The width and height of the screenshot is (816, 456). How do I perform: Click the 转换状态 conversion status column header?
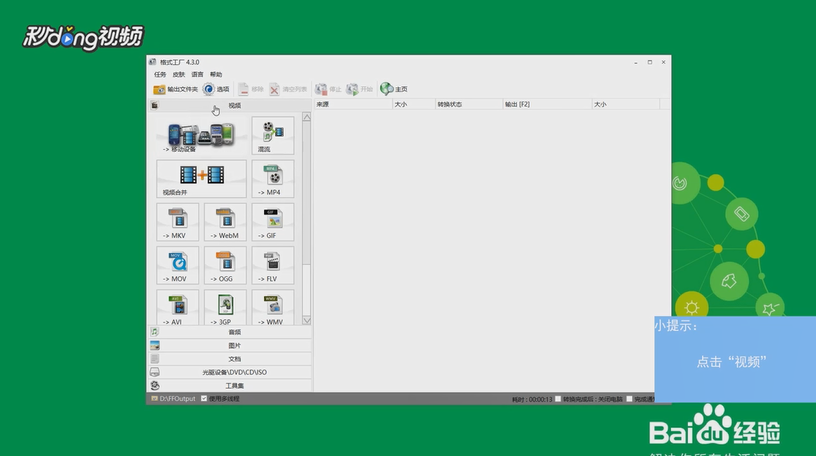coord(469,104)
